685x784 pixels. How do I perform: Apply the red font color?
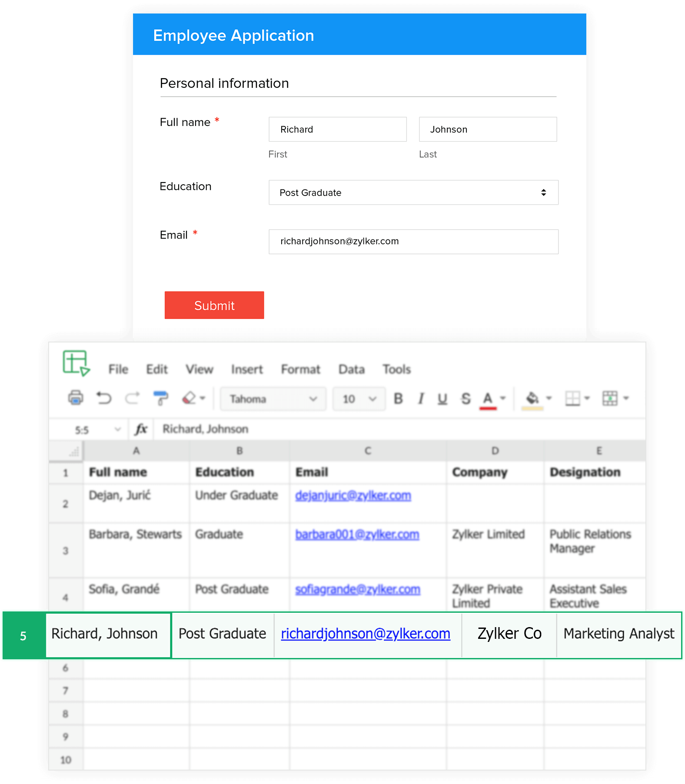(488, 400)
